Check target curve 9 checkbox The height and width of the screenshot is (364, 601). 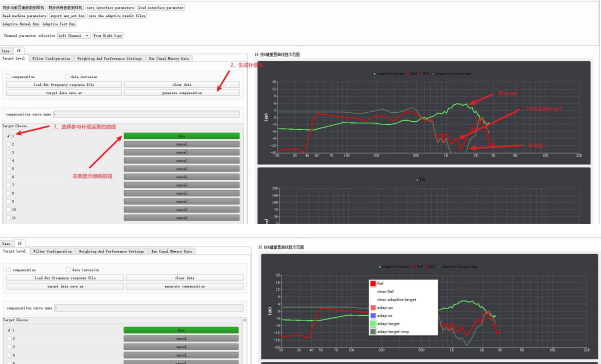click(x=8, y=201)
